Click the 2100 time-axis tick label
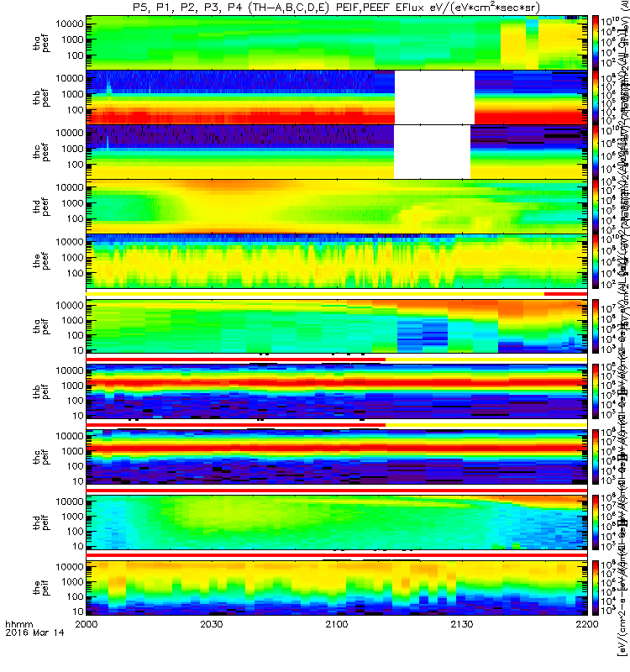 (337, 624)
